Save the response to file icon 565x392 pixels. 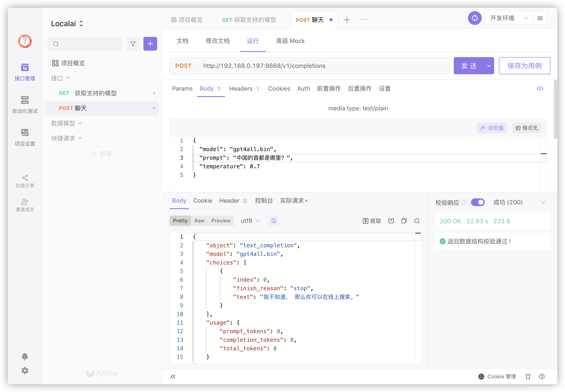[391, 221]
